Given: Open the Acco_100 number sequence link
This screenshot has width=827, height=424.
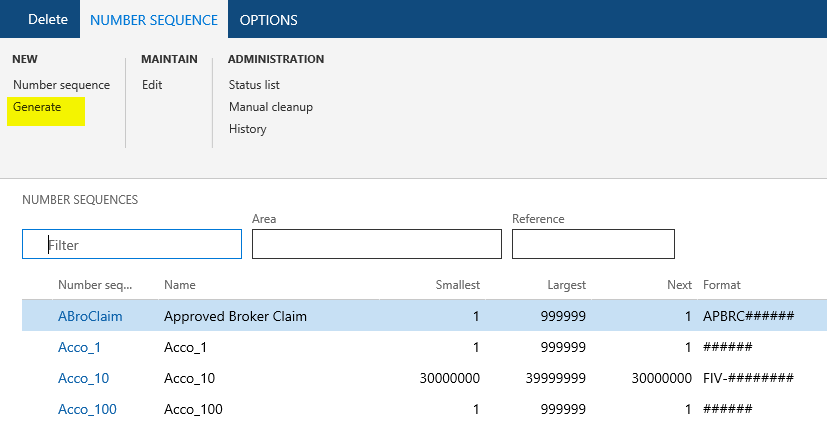Looking at the screenshot, I should [87, 409].
